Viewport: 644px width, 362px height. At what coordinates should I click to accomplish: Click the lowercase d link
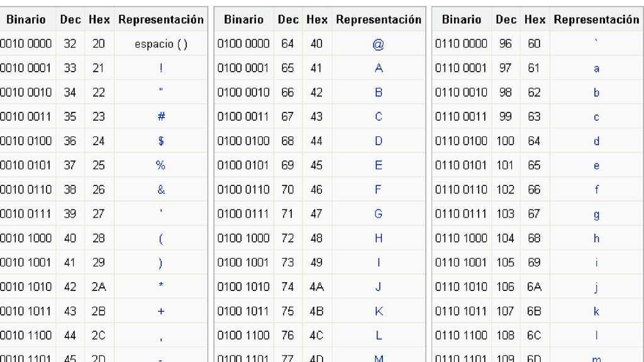[x=596, y=141]
